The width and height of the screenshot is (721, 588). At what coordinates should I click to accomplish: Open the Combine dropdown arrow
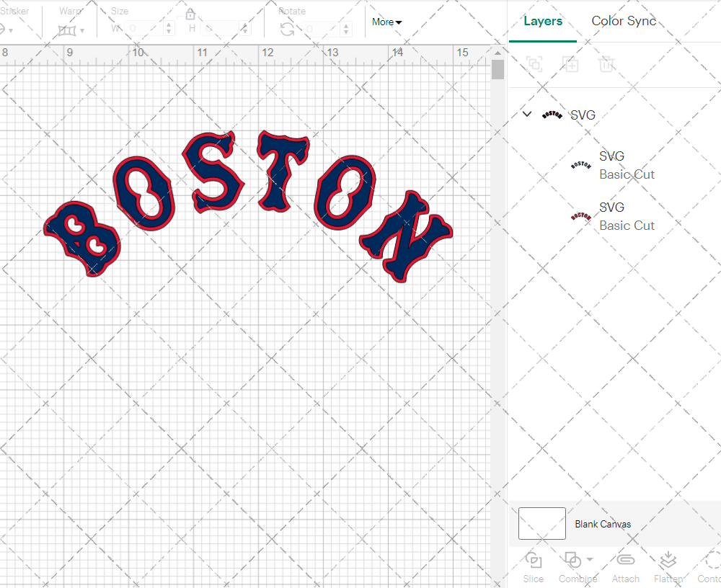tap(590, 560)
